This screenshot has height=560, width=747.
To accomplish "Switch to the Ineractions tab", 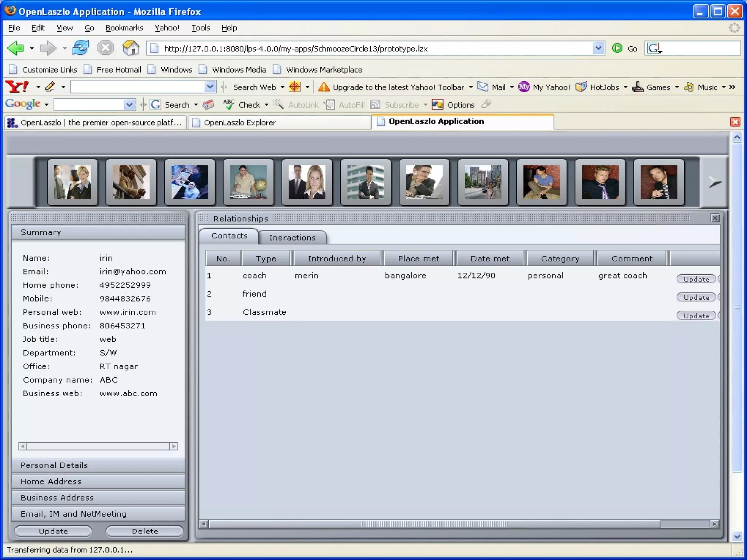I will [292, 238].
